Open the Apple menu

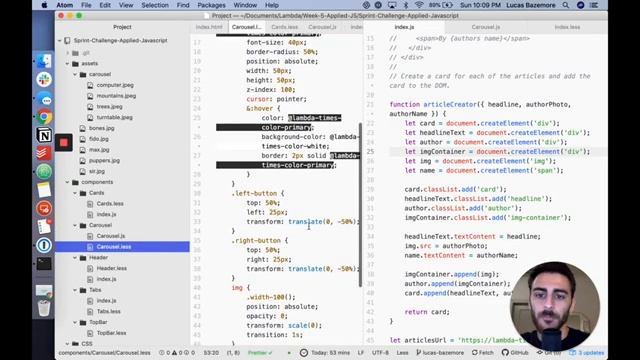pos(44,5)
